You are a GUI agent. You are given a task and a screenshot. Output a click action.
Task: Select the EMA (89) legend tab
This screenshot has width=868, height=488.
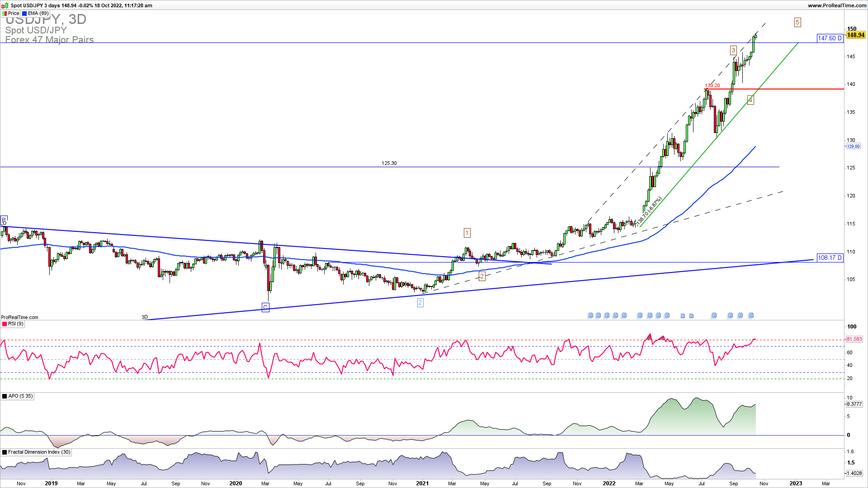coord(35,14)
